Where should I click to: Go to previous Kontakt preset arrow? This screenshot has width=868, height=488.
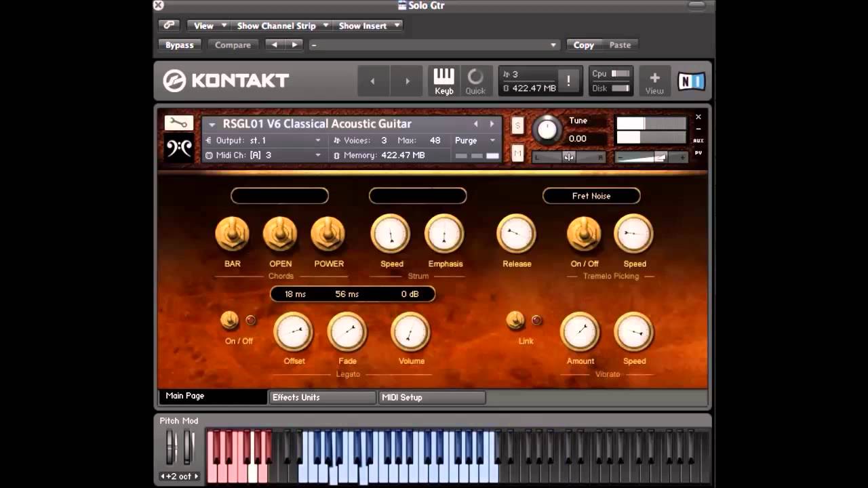(x=372, y=81)
